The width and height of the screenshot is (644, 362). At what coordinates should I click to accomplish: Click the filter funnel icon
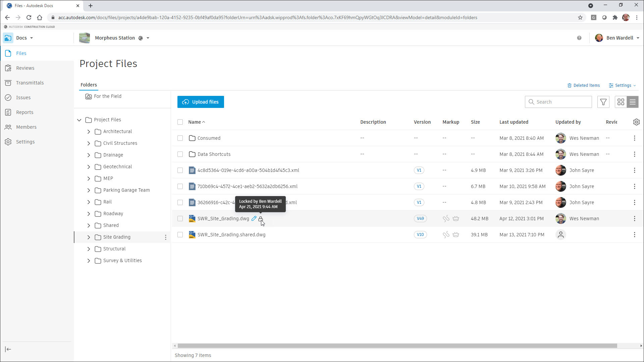pos(603,102)
